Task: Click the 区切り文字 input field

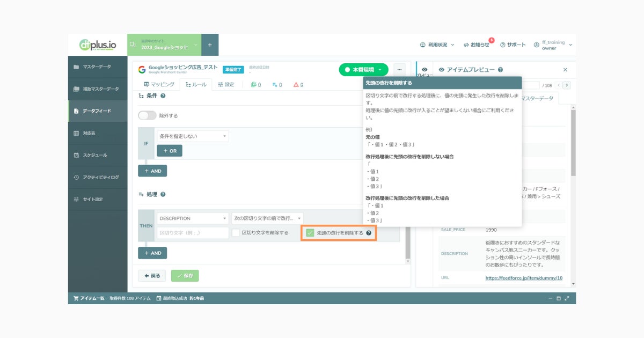Action: pyautogui.click(x=193, y=233)
